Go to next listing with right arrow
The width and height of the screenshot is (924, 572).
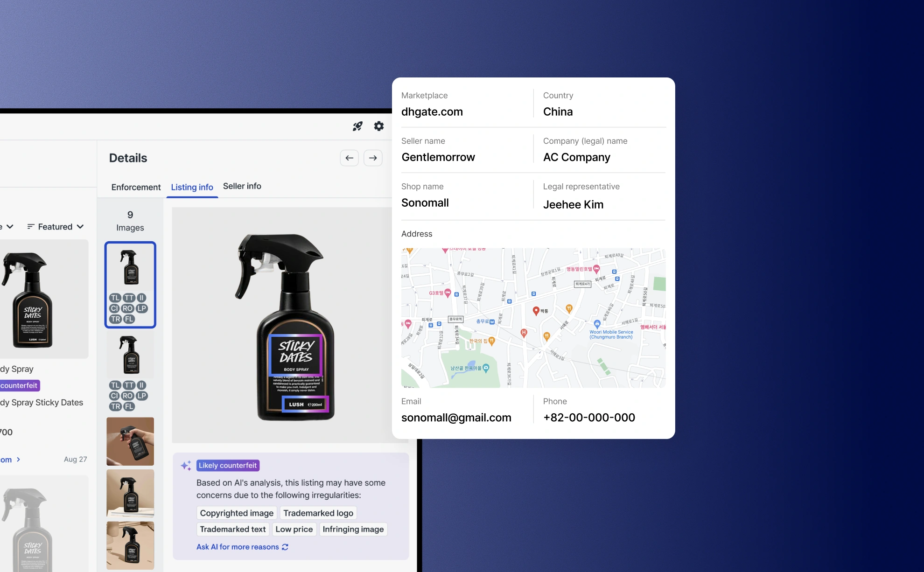click(373, 158)
